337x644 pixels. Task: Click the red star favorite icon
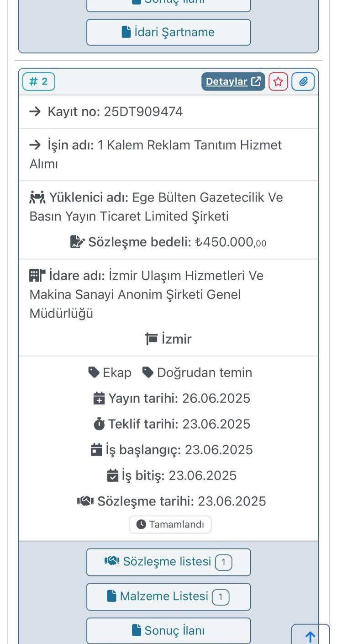[278, 82]
